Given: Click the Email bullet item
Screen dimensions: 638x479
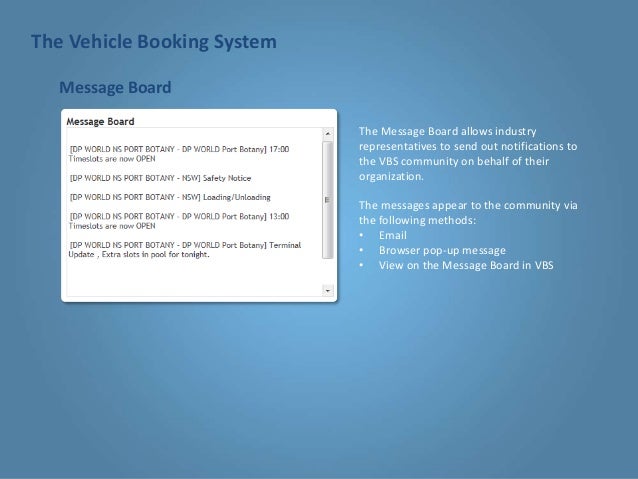Looking at the screenshot, I should 393,235.
